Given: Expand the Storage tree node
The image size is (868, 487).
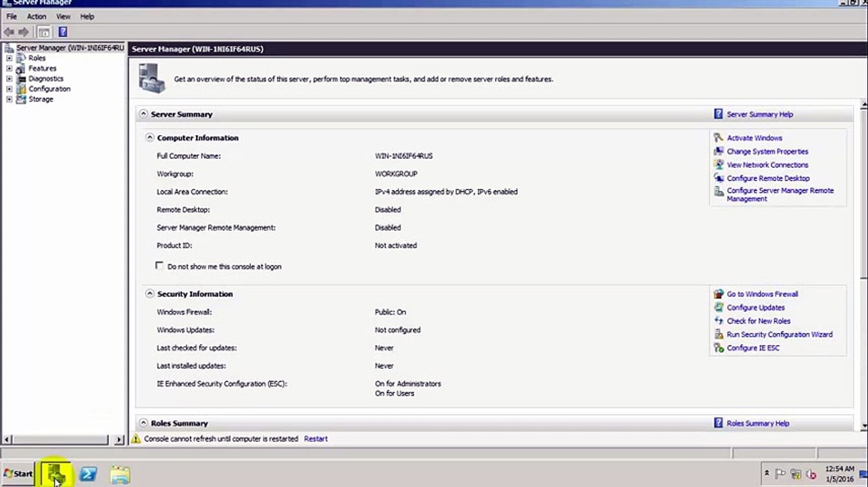Looking at the screenshot, I should coord(9,99).
